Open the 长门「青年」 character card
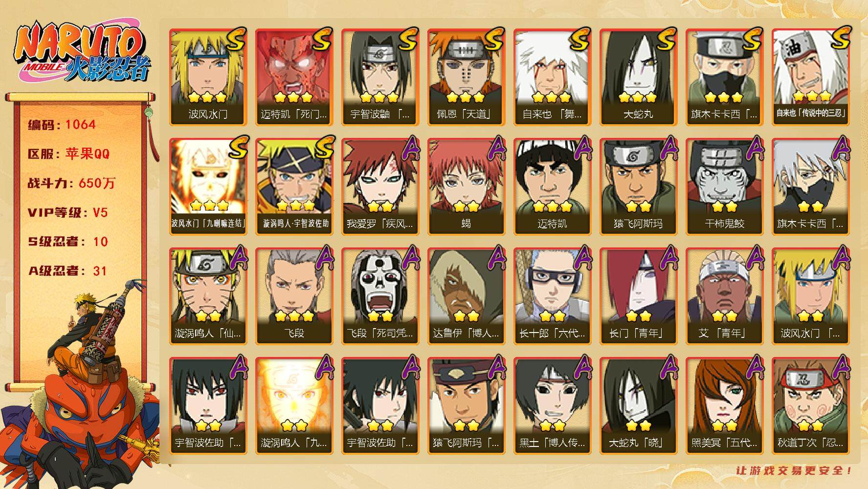The width and height of the screenshot is (868, 489). point(639,296)
